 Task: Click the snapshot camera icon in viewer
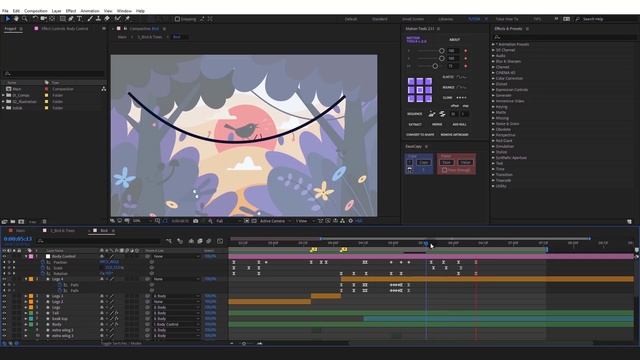coord(196,221)
